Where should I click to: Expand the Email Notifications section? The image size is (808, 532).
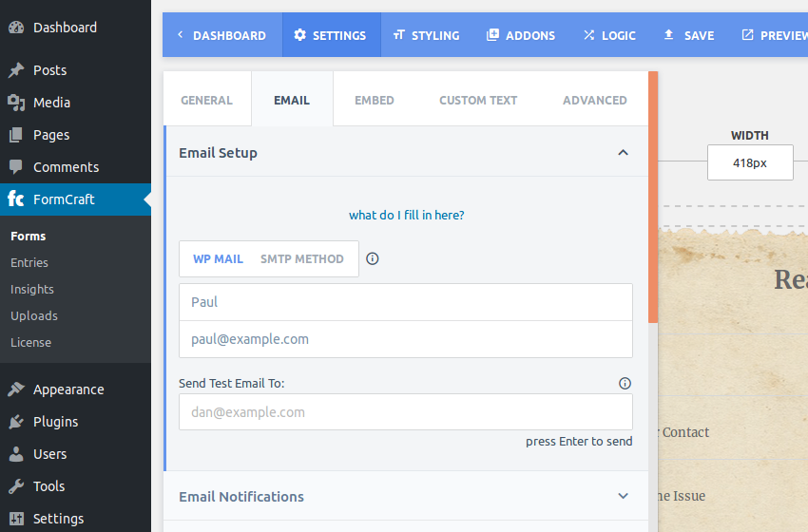pos(623,496)
